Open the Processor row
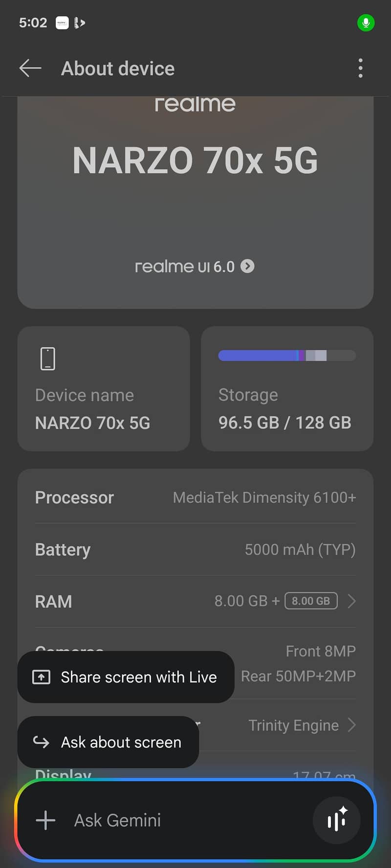 (195, 498)
